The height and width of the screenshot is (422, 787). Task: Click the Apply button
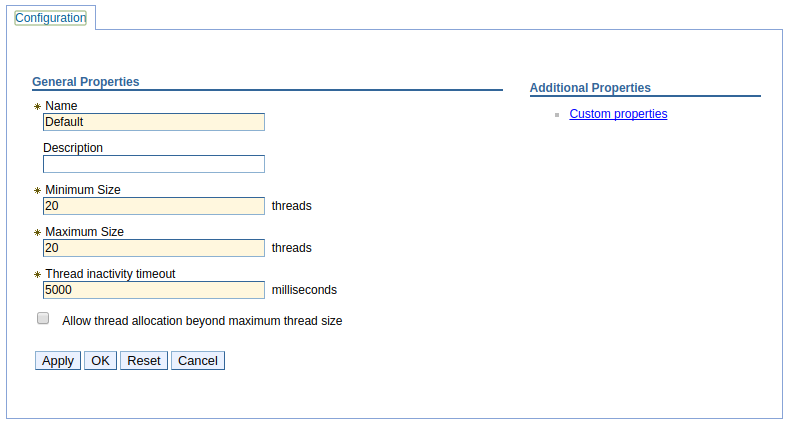[58, 361]
